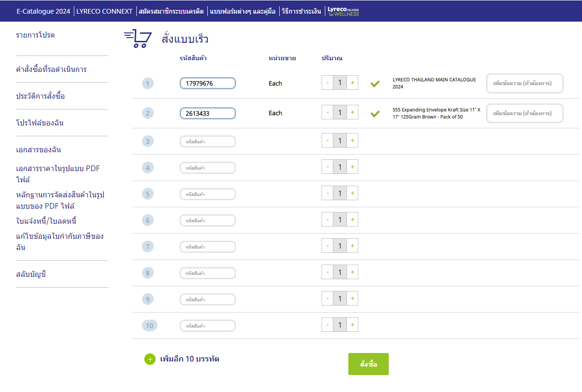Click row number 10 badge
Viewport: 582px width, 392px height.
click(149, 325)
